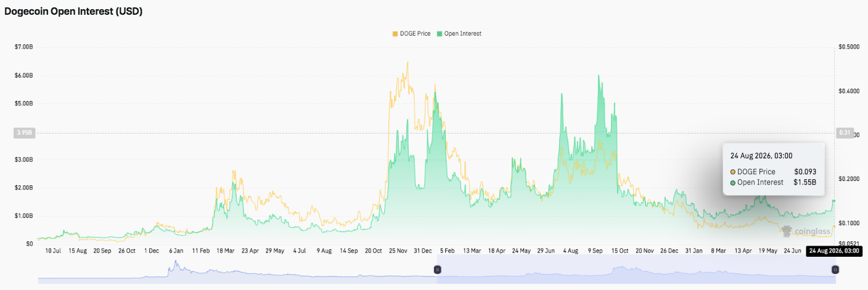This screenshot has width=868, height=290.
Task: Click the 1 Dec date label
Action: [152, 251]
